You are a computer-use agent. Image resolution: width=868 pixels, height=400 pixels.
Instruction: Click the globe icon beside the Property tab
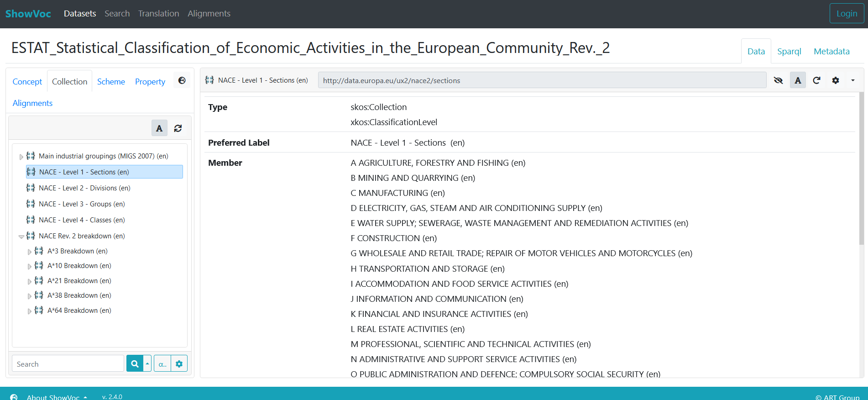(182, 80)
